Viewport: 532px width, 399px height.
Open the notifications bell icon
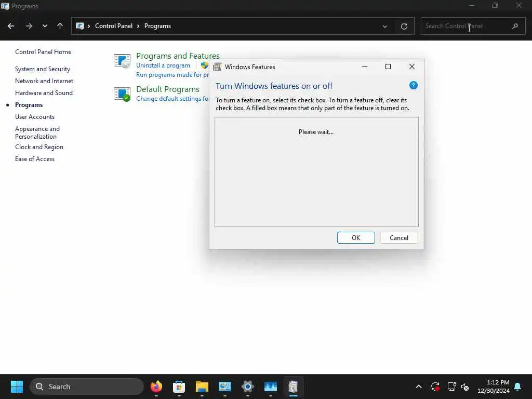click(518, 387)
